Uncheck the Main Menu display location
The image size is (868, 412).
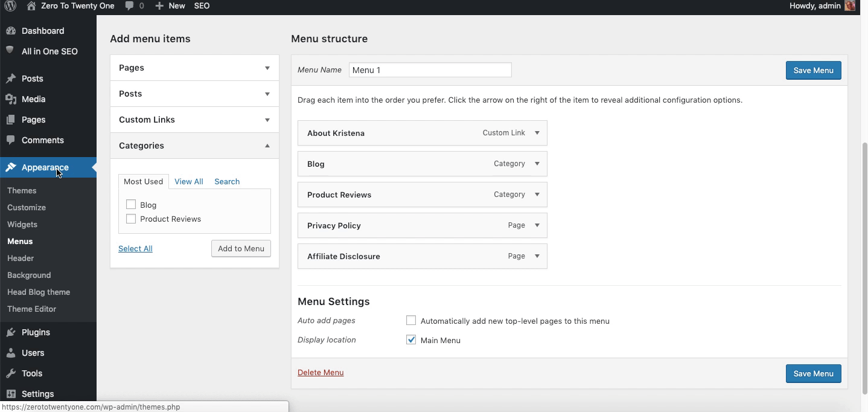[411, 340]
